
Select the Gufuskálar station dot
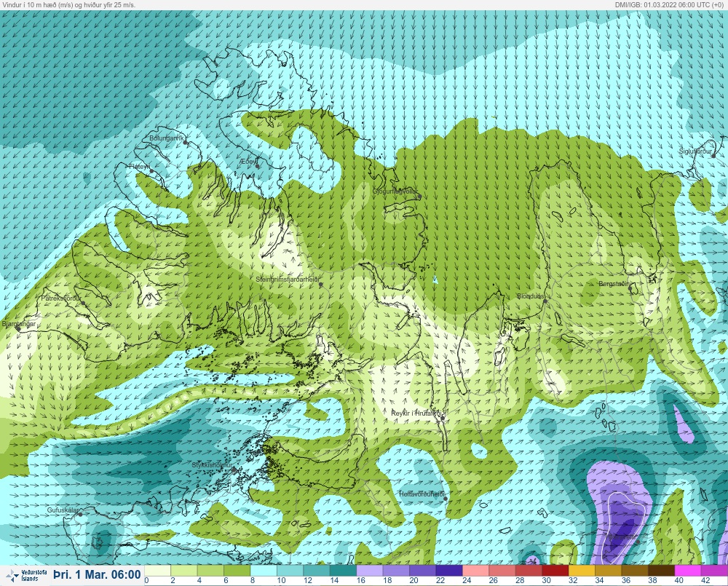coord(80,515)
